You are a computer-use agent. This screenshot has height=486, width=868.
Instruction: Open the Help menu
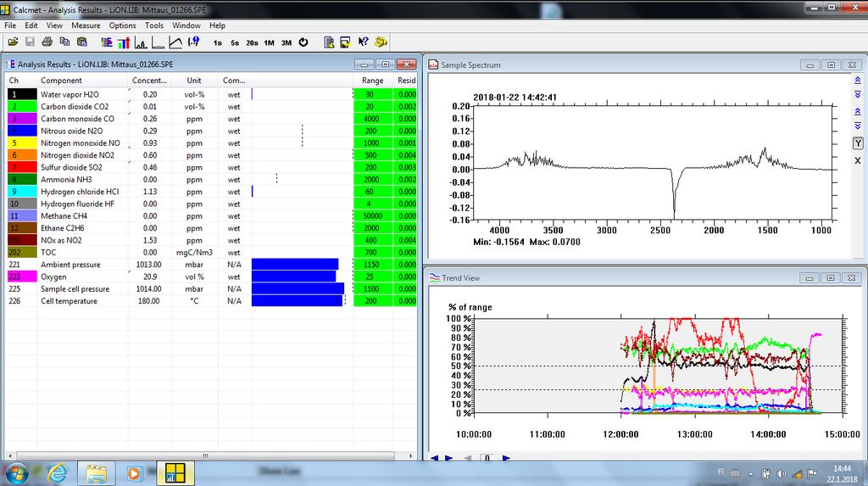(x=217, y=25)
